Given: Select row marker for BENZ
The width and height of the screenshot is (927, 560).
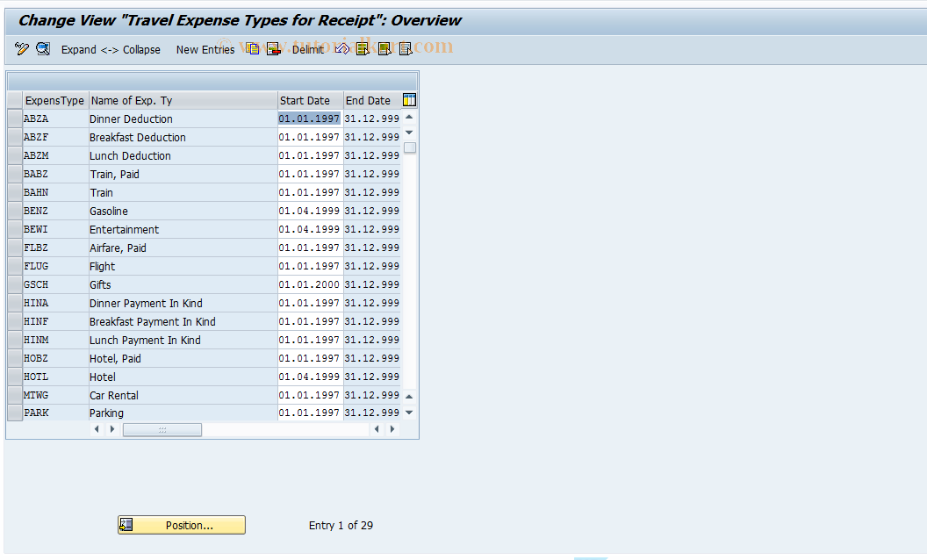Looking at the screenshot, I should tap(15, 212).
